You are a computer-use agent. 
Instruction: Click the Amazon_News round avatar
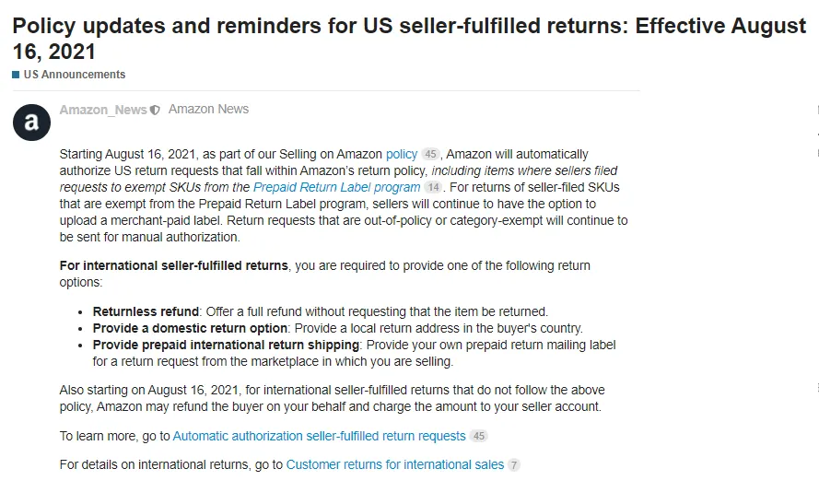(31, 122)
